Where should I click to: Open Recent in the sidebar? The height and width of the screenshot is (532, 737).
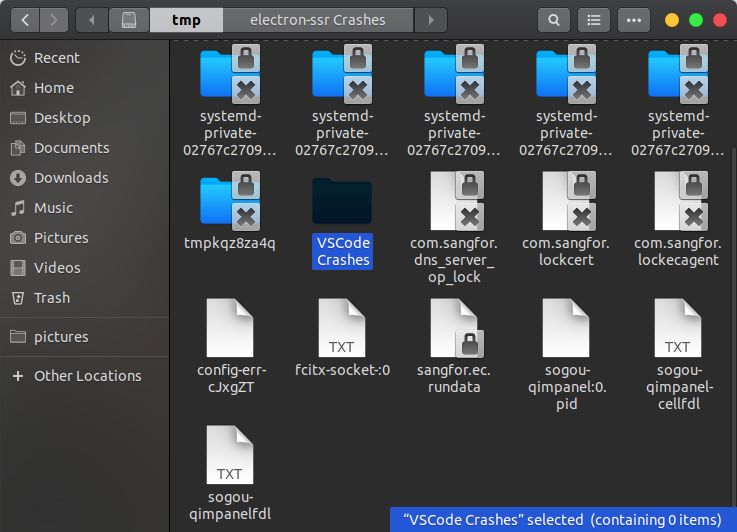pyautogui.click(x=85, y=58)
